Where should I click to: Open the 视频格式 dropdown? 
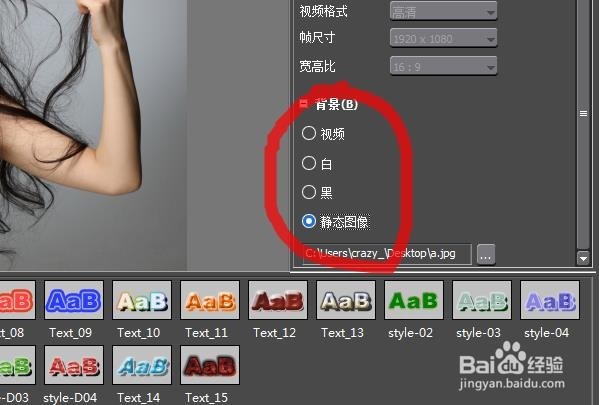(443, 11)
